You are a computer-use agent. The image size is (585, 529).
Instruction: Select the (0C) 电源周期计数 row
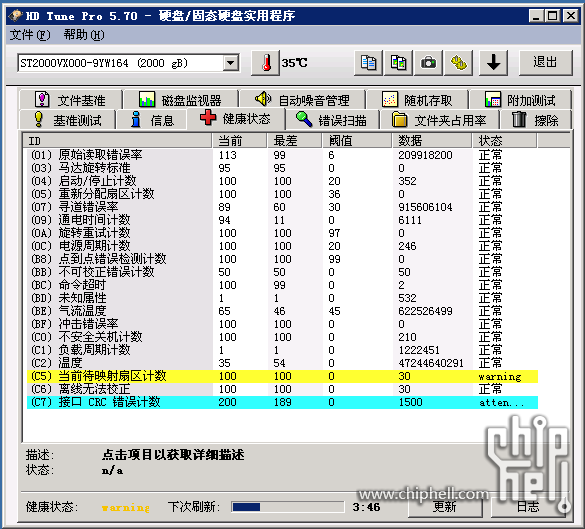pos(282,246)
